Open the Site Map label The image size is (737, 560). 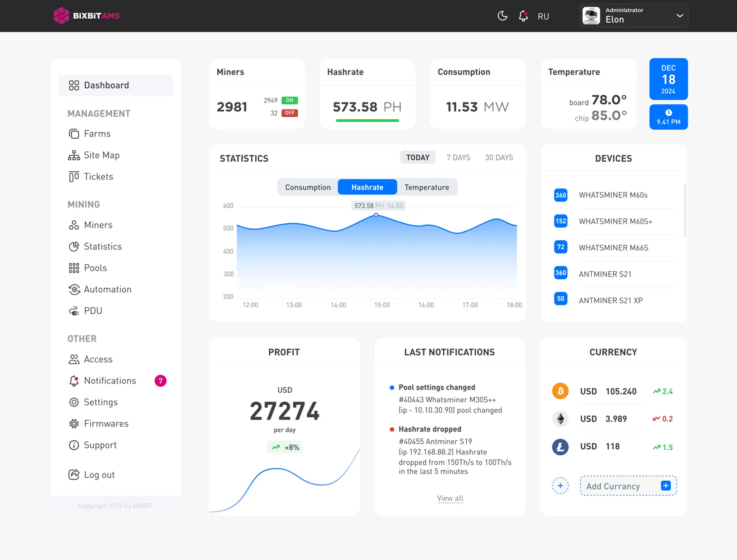(x=102, y=155)
